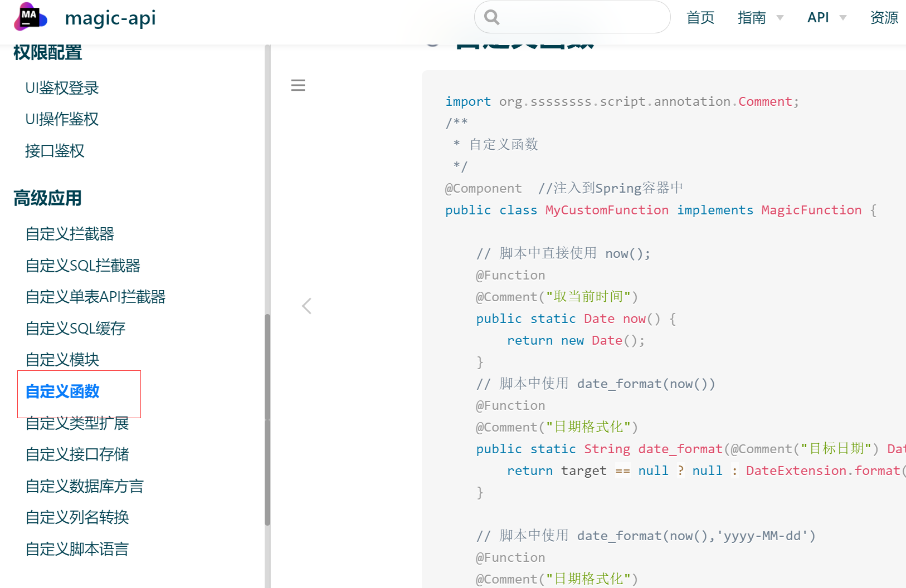The height and width of the screenshot is (588, 906).
Task: Navigate to 自定义单表API拦截器
Action: tap(96, 297)
